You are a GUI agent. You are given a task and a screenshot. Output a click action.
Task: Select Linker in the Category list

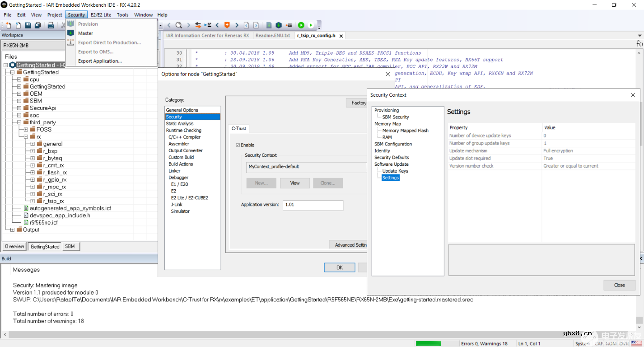174,171
